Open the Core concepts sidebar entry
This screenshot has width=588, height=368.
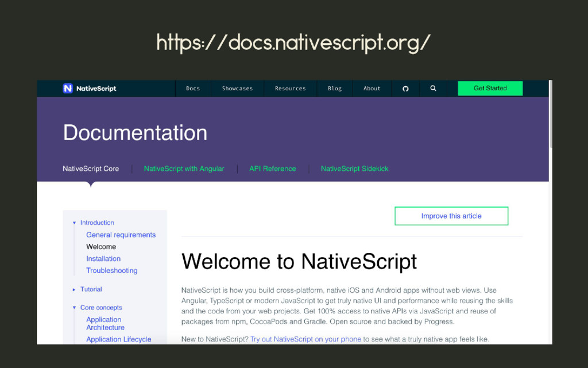coord(101,308)
